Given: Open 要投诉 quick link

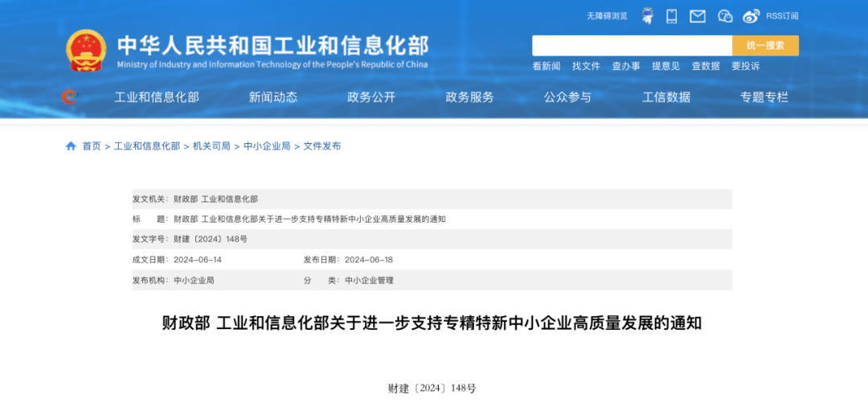Looking at the screenshot, I should pyautogui.click(x=746, y=67).
